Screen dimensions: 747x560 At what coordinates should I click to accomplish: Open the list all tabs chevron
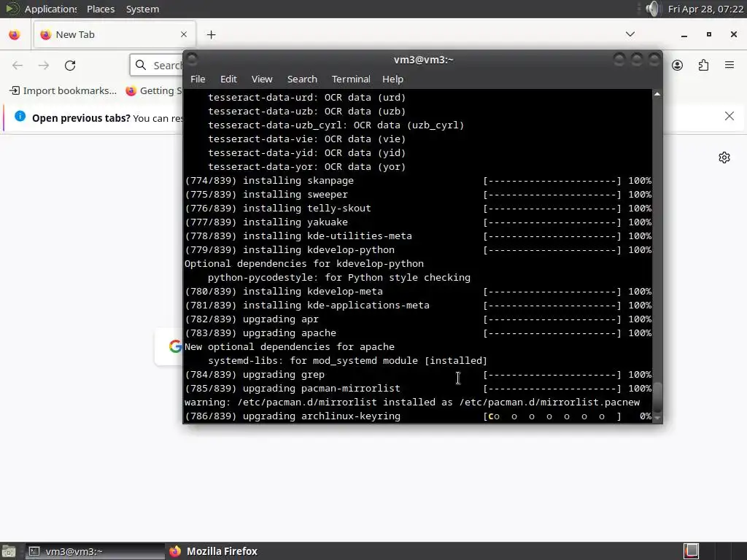click(x=630, y=34)
